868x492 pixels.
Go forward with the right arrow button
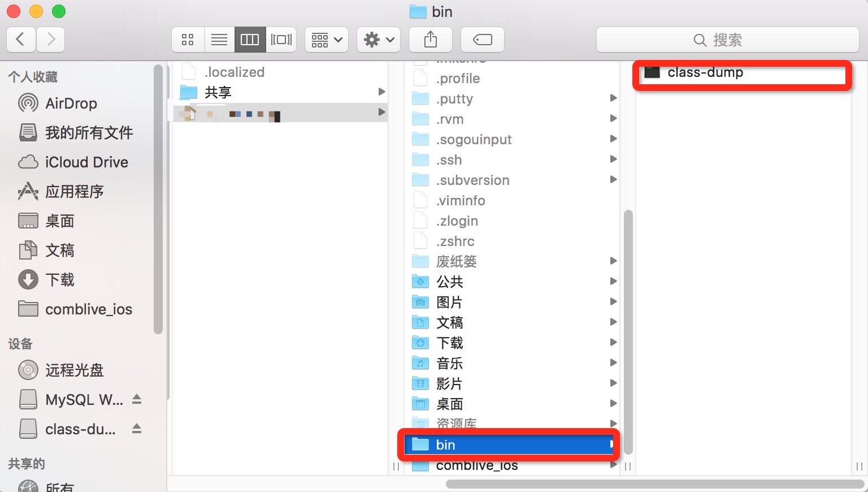click(51, 40)
